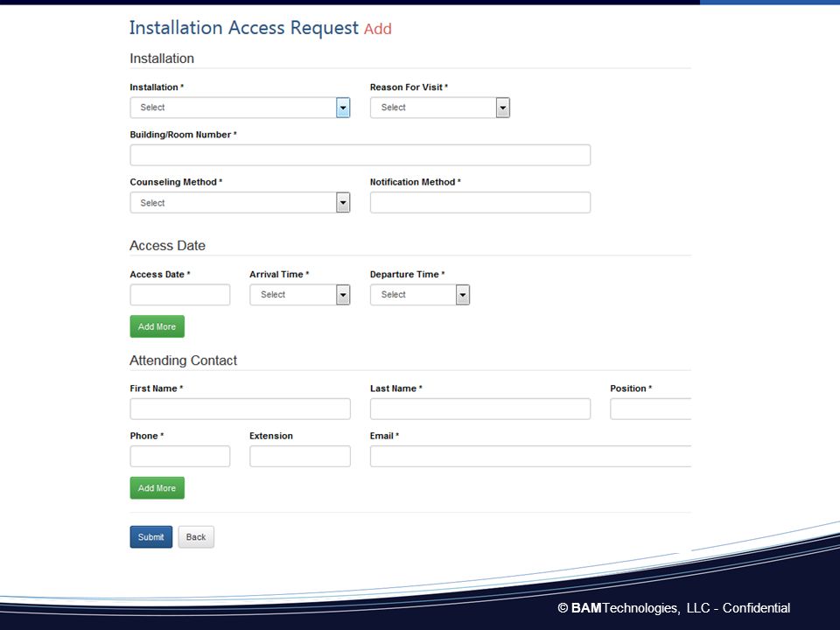The width and height of the screenshot is (840, 630).
Task: Click the BAMTechnologies confidential footer text
Action: 674,608
